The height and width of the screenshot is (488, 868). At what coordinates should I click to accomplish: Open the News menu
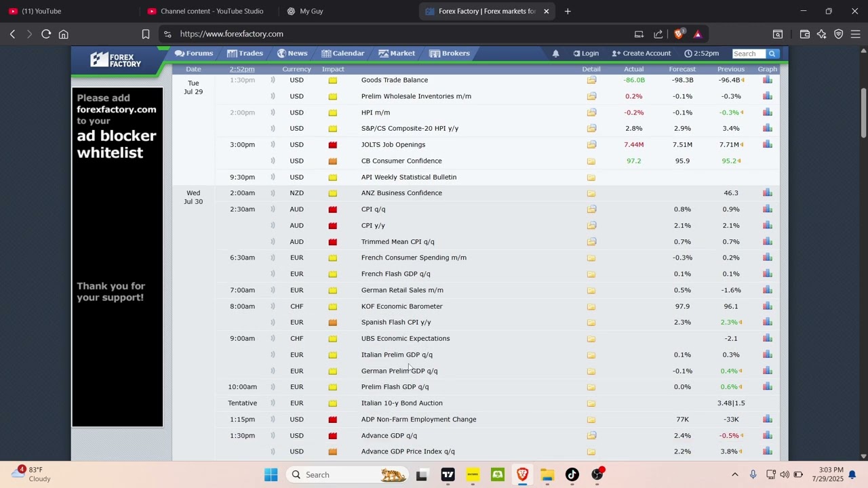292,54
